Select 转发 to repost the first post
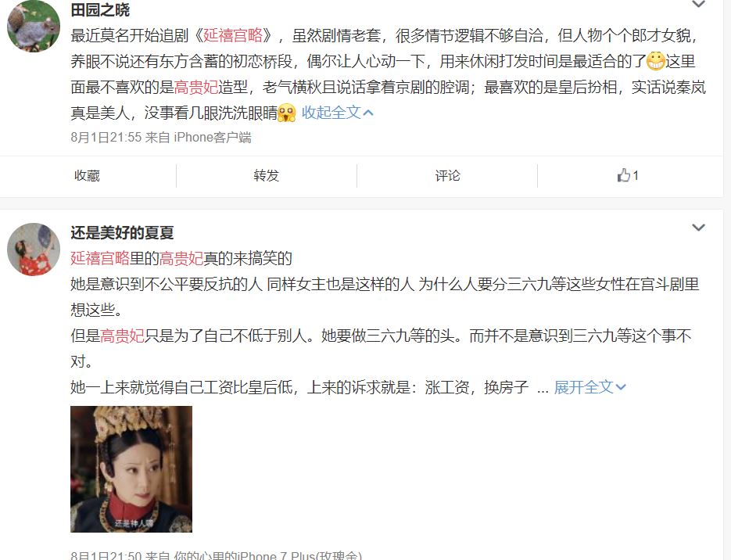The height and width of the screenshot is (560, 731). (266, 176)
